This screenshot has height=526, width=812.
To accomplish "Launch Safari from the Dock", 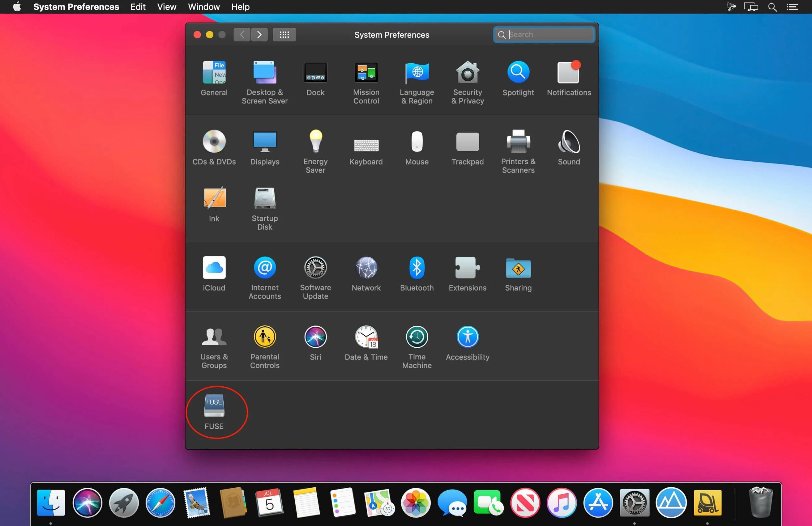I will point(160,503).
